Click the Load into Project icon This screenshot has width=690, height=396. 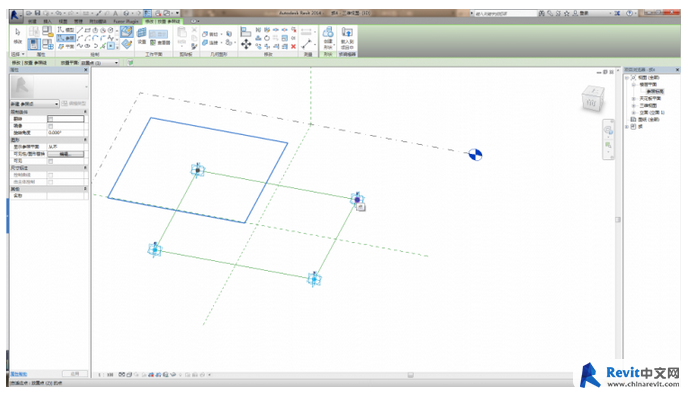[x=347, y=37]
